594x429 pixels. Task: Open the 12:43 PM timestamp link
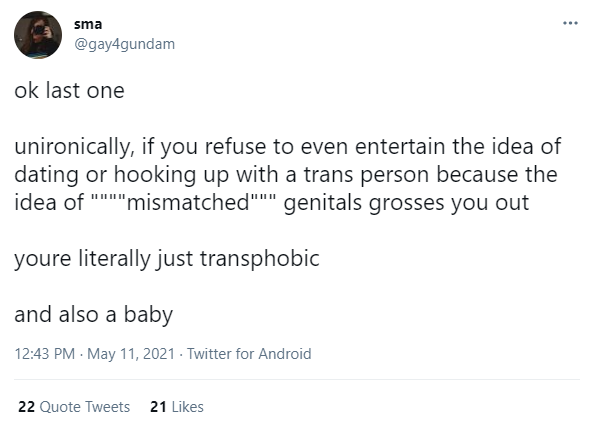[x=44, y=354]
